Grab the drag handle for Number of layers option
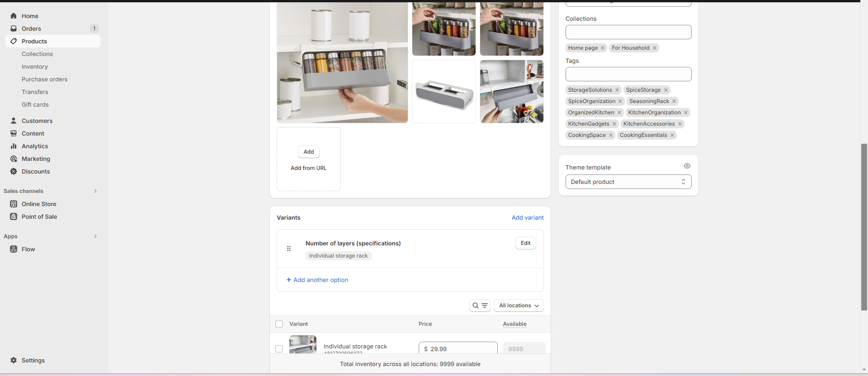This screenshot has height=376, width=868. click(289, 249)
